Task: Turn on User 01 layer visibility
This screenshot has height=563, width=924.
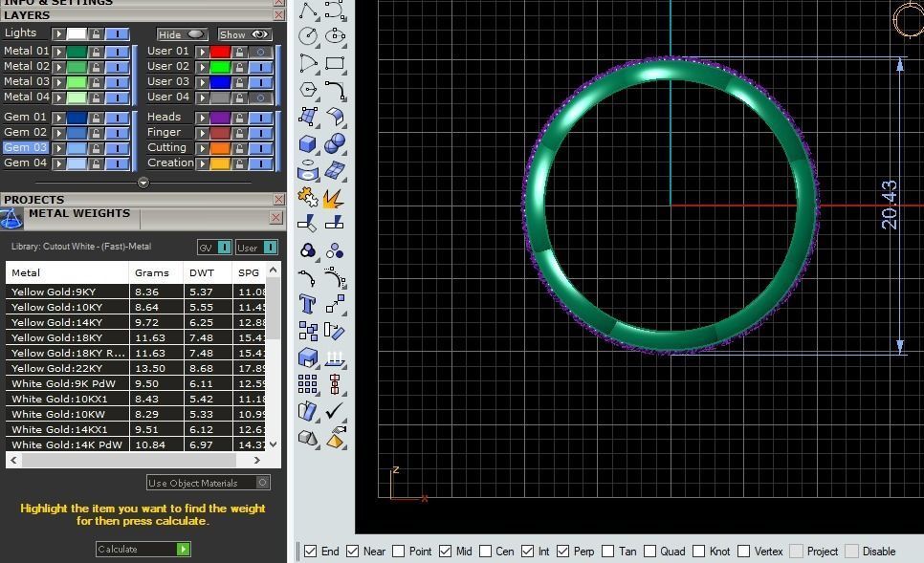Action: 260,52
